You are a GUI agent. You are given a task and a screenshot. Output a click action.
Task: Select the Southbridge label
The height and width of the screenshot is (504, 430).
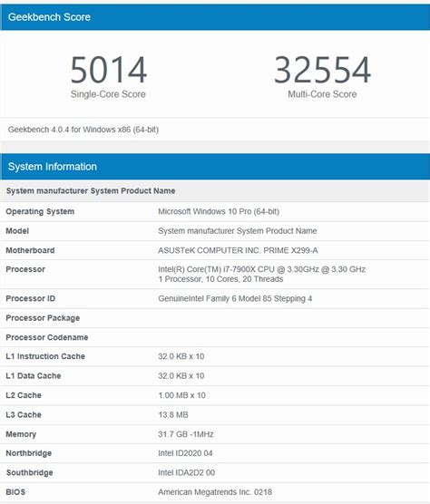pos(30,472)
